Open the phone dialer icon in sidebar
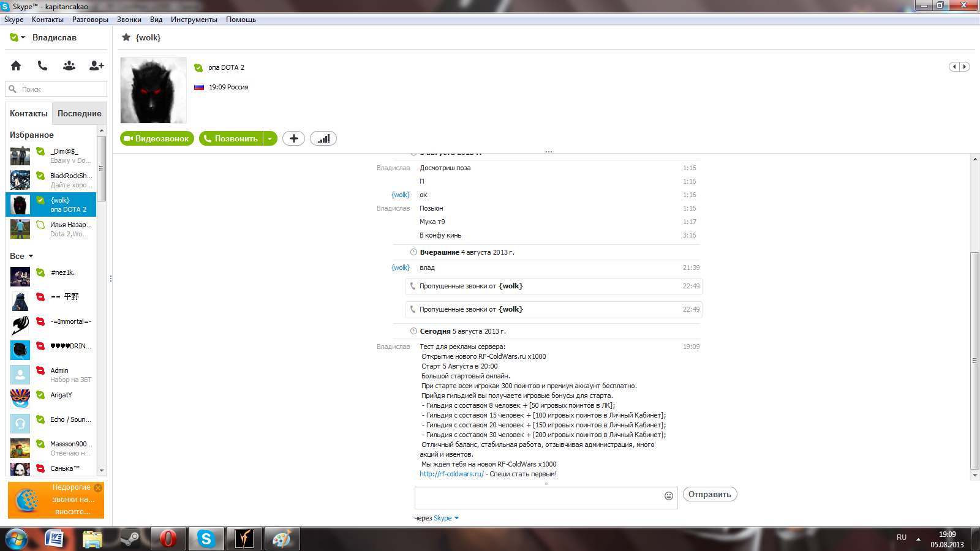 [42, 66]
